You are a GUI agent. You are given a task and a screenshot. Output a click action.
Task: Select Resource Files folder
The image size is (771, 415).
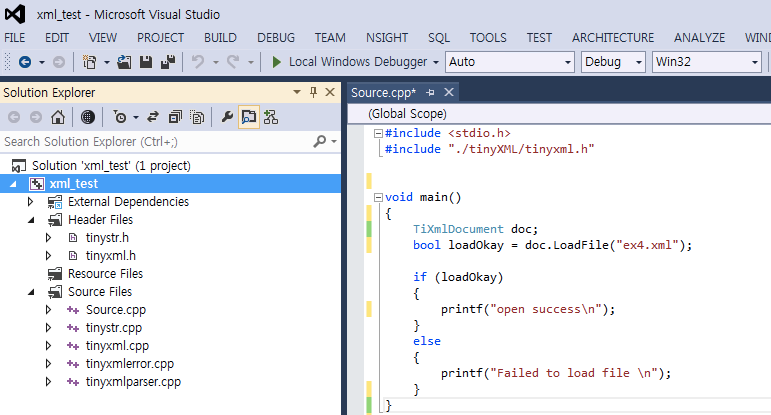coord(105,274)
